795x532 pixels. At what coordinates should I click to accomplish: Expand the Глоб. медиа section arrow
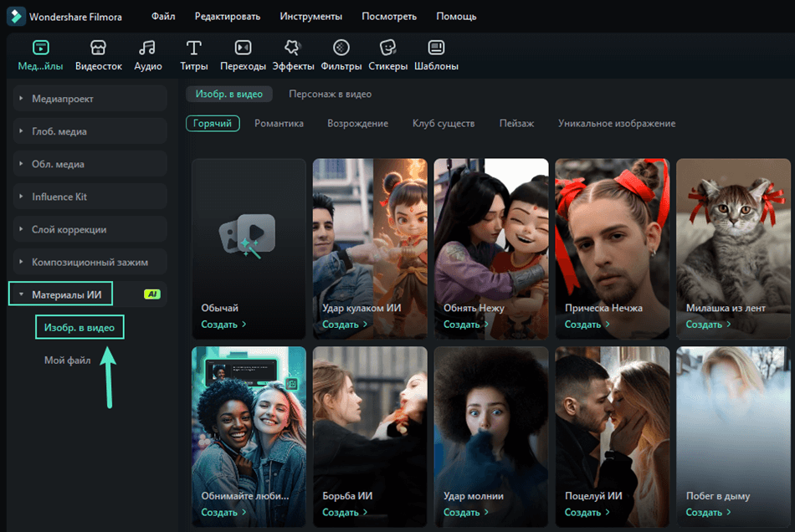click(x=21, y=130)
